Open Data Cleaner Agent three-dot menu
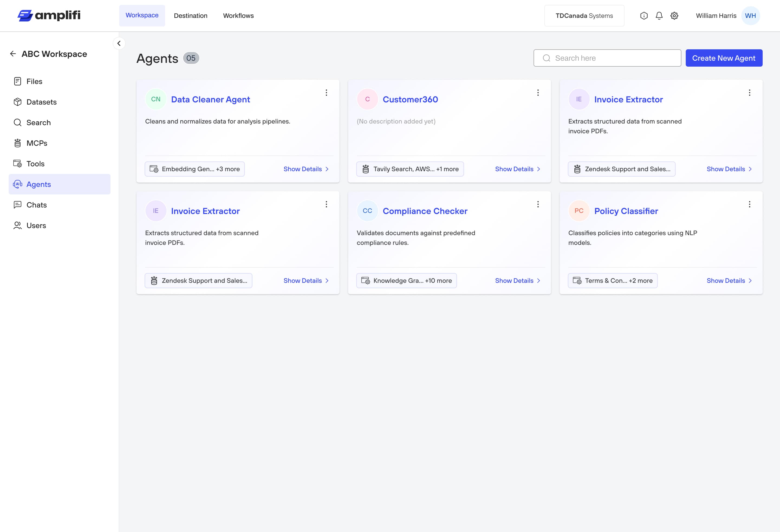This screenshot has height=532, width=780. click(326, 93)
